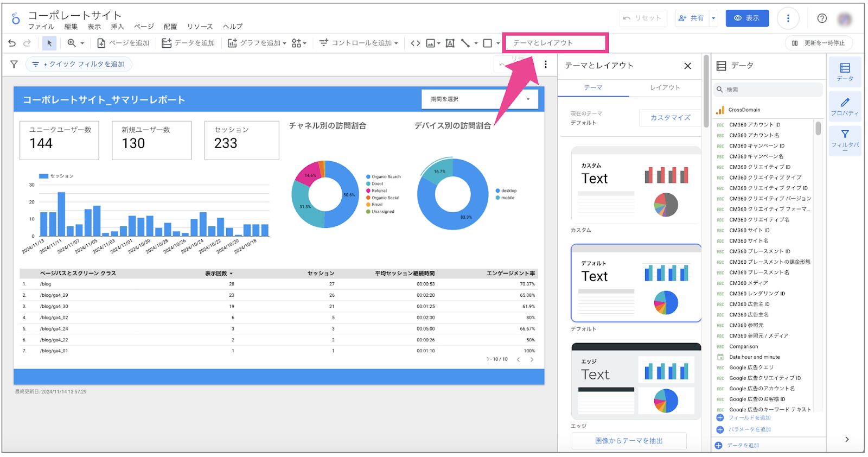Image resolution: width=868 pixels, height=457 pixels.
Task: Click クイック フィルタを追加 chip
Action: click(79, 64)
